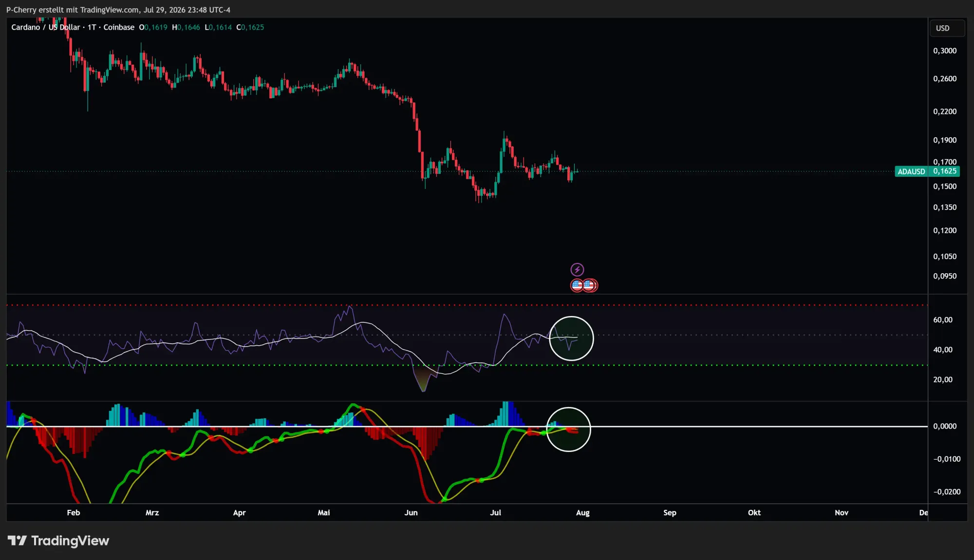Image resolution: width=974 pixels, height=560 pixels.
Task: Click the Jun label on time axis
Action: [411, 513]
